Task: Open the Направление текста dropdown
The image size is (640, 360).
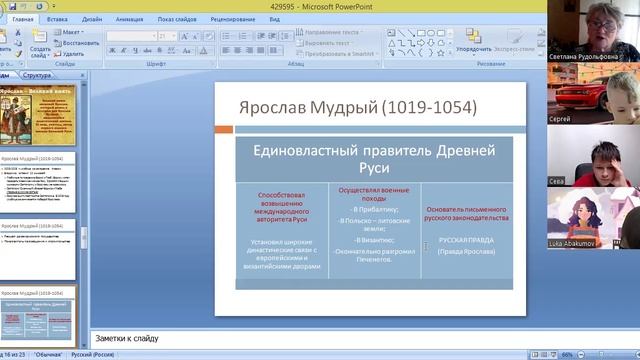Action: 329,32
